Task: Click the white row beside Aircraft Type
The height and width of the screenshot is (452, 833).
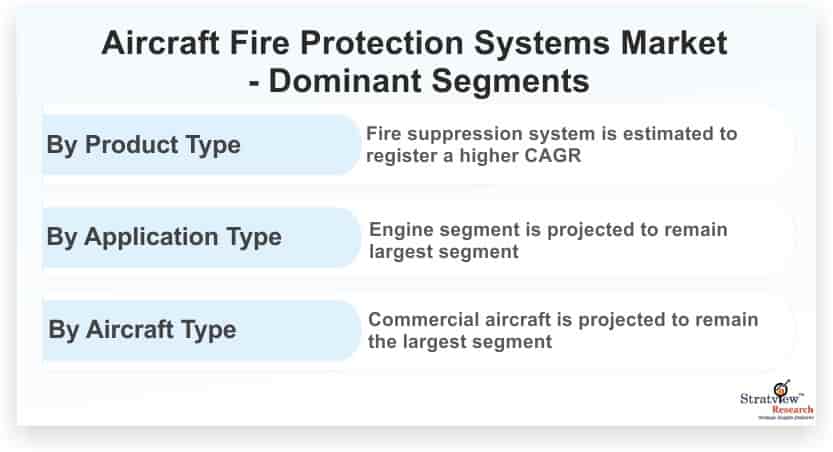Action: pyautogui.click(x=577, y=330)
